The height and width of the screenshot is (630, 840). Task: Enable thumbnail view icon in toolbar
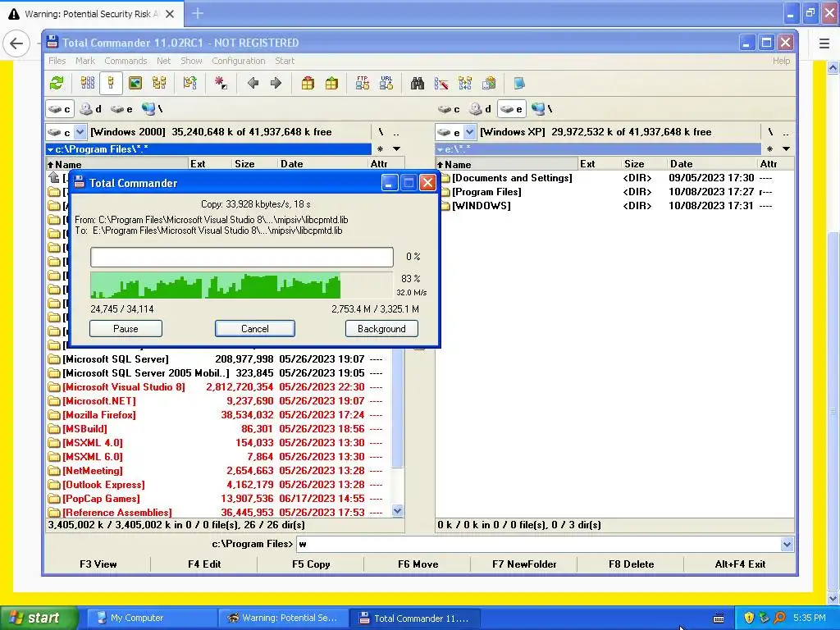coord(135,83)
